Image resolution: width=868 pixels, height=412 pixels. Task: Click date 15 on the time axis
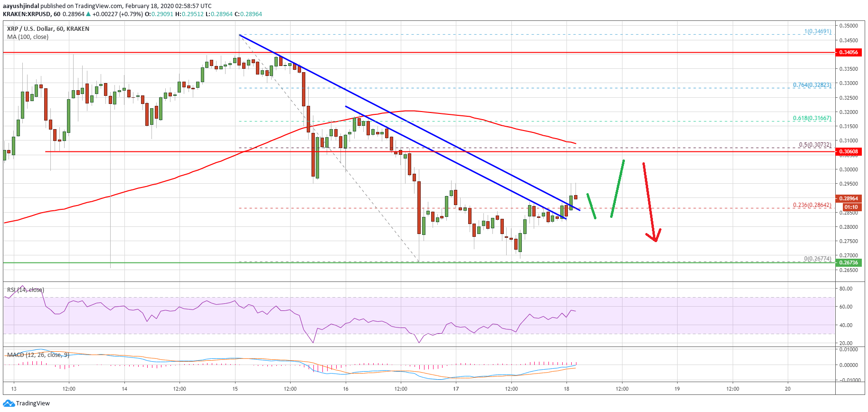[x=235, y=389]
